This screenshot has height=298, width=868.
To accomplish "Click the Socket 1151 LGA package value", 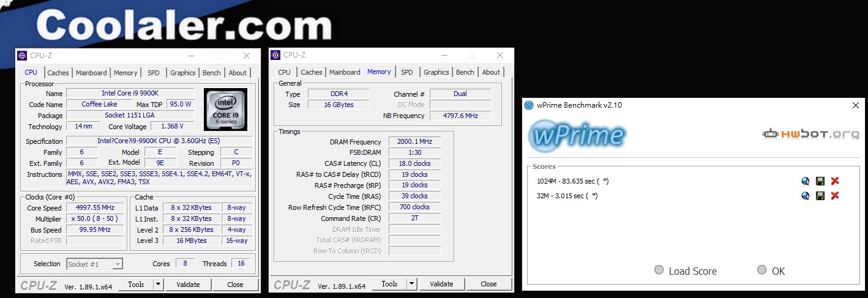I will 130,115.
